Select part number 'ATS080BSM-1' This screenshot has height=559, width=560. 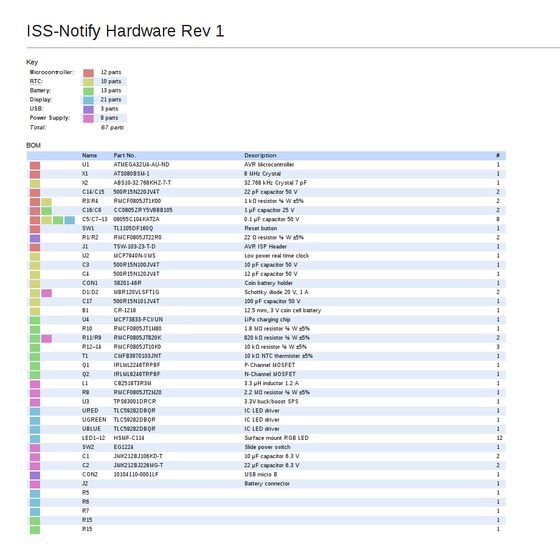(x=131, y=174)
